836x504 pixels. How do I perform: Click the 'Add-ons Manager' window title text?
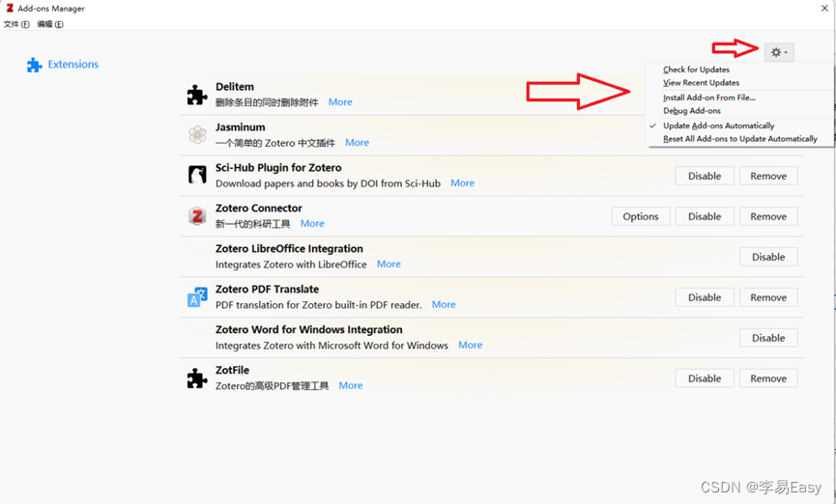click(x=51, y=9)
